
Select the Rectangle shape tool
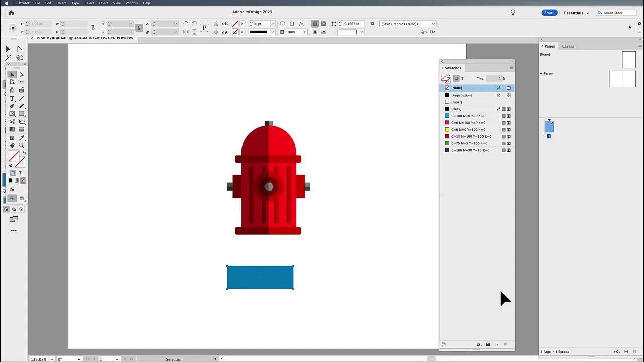pyautogui.click(x=21, y=114)
